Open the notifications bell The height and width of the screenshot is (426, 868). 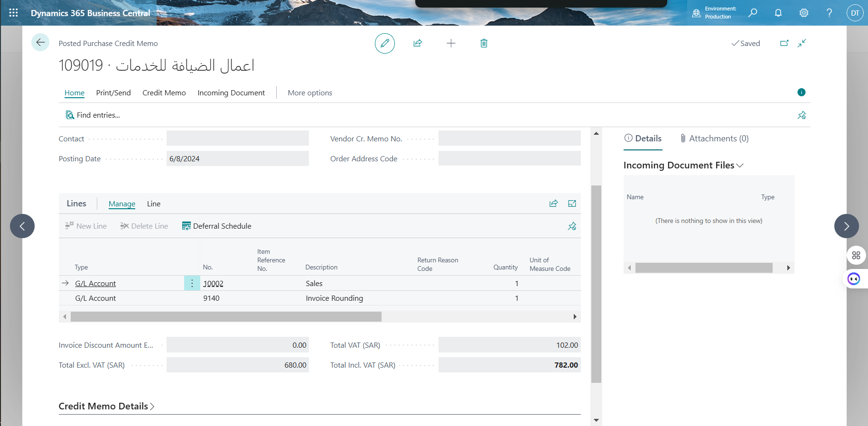tap(778, 13)
